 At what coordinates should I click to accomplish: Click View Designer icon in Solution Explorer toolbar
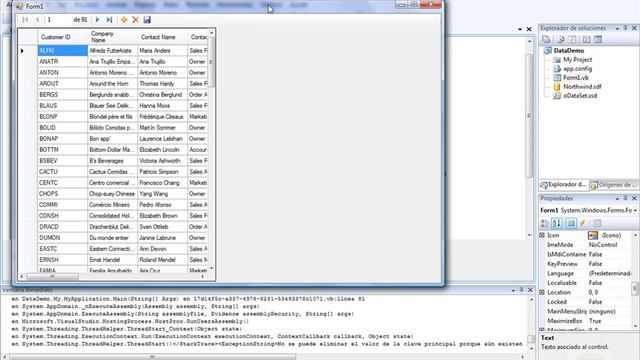pos(598,40)
